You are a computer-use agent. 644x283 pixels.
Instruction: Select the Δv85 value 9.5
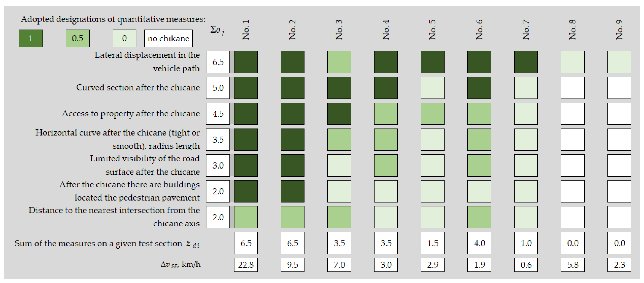point(292,265)
